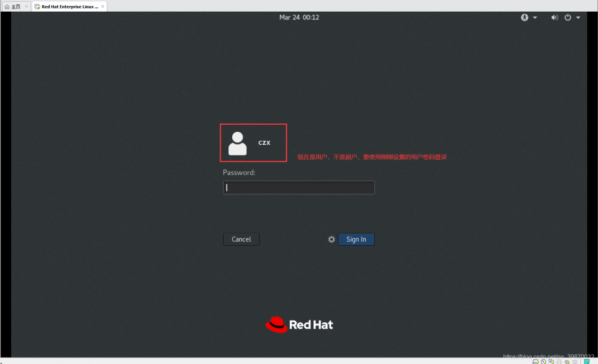Click the Cancel button
Image resolution: width=598 pixels, height=364 pixels.
point(241,239)
